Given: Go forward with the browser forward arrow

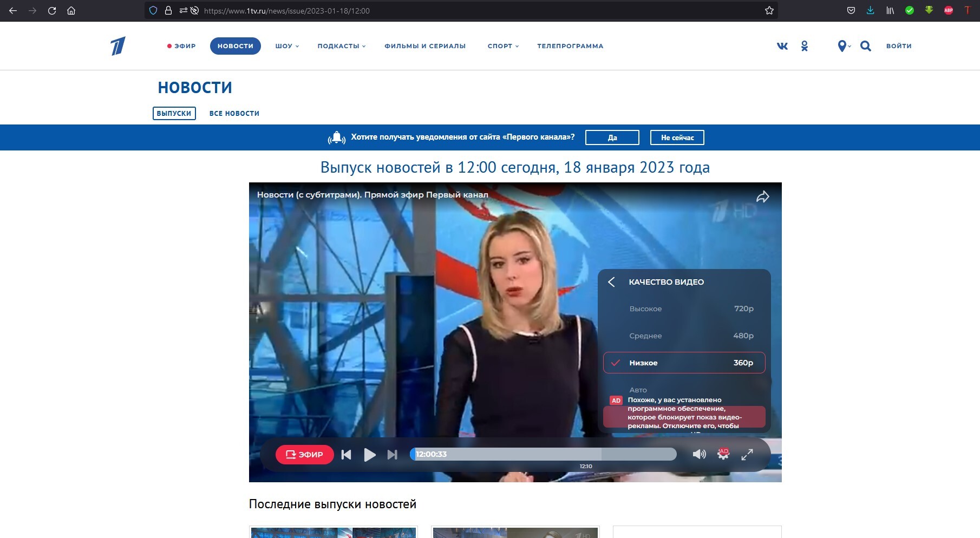Looking at the screenshot, I should [x=32, y=10].
